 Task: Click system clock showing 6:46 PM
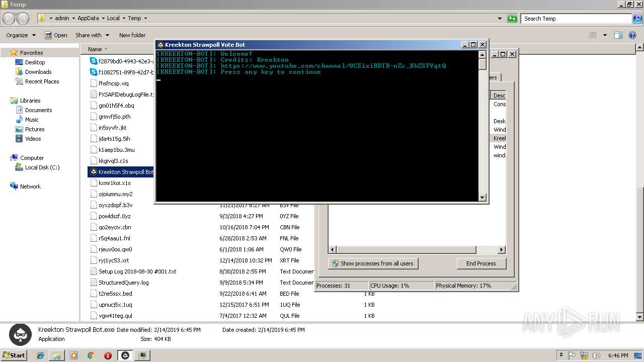coord(618,355)
